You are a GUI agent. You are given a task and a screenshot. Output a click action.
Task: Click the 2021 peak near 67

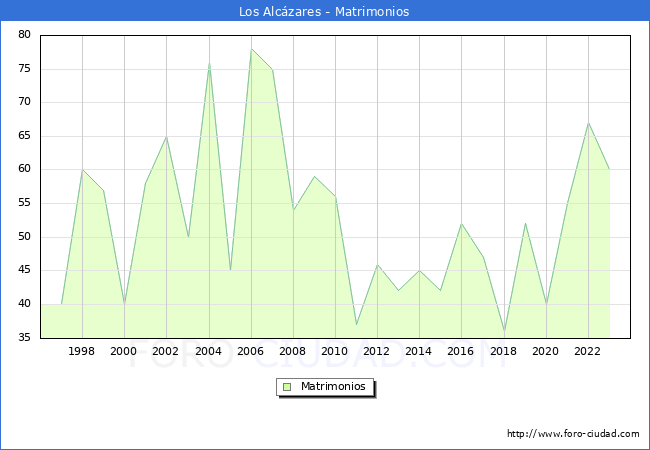pyautogui.click(x=588, y=123)
